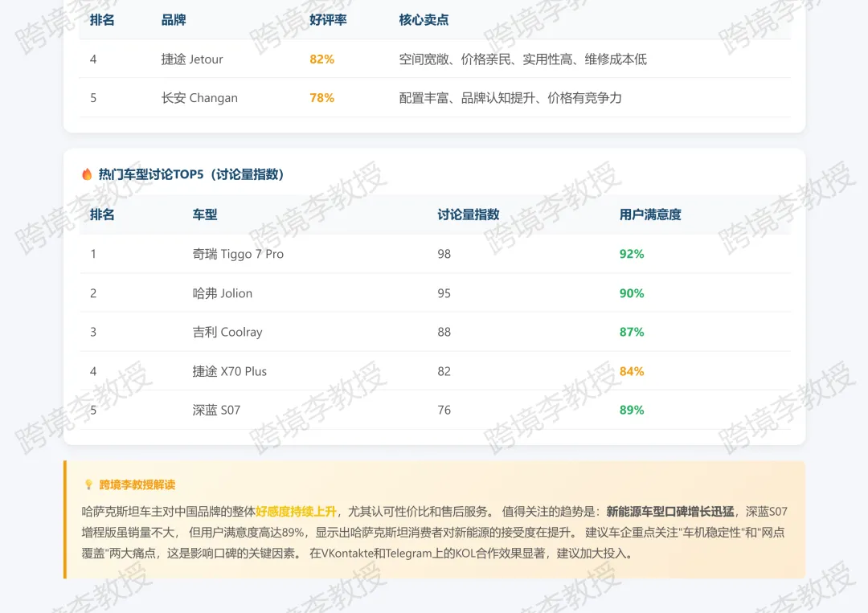Click discussion index 88 for Coolray
The image size is (868, 613).
(x=444, y=332)
